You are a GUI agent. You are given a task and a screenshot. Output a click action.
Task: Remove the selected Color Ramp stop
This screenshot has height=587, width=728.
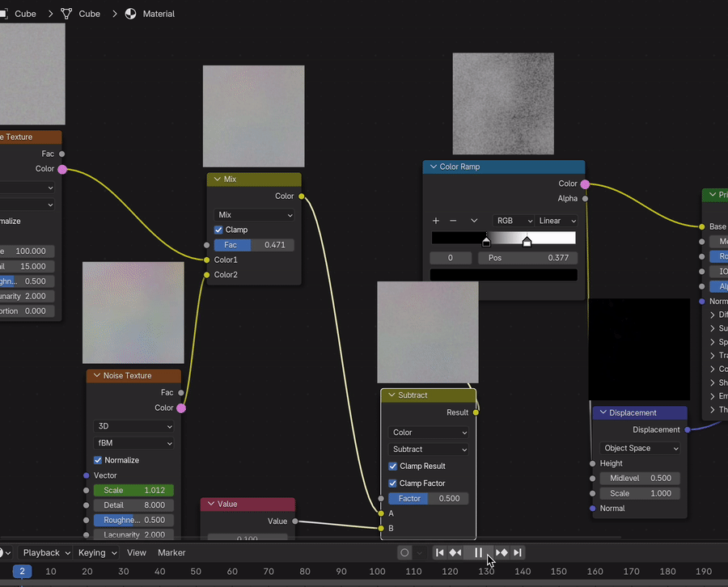[451, 220]
